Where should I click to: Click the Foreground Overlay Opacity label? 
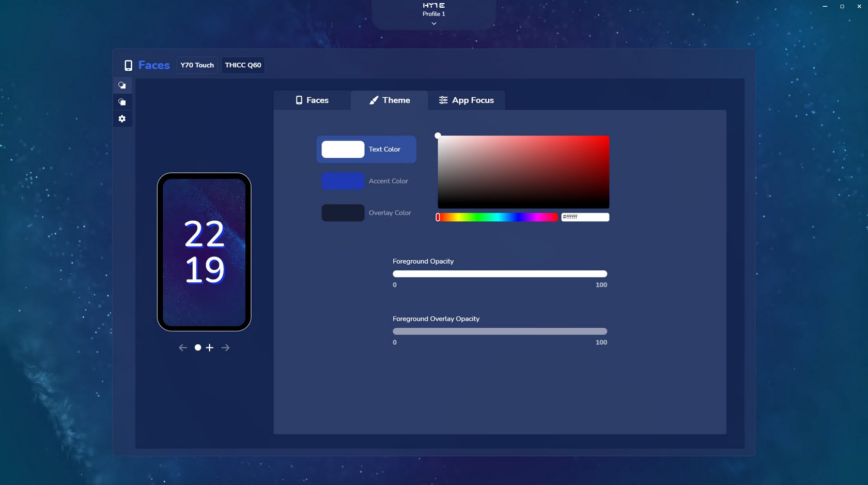click(436, 319)
